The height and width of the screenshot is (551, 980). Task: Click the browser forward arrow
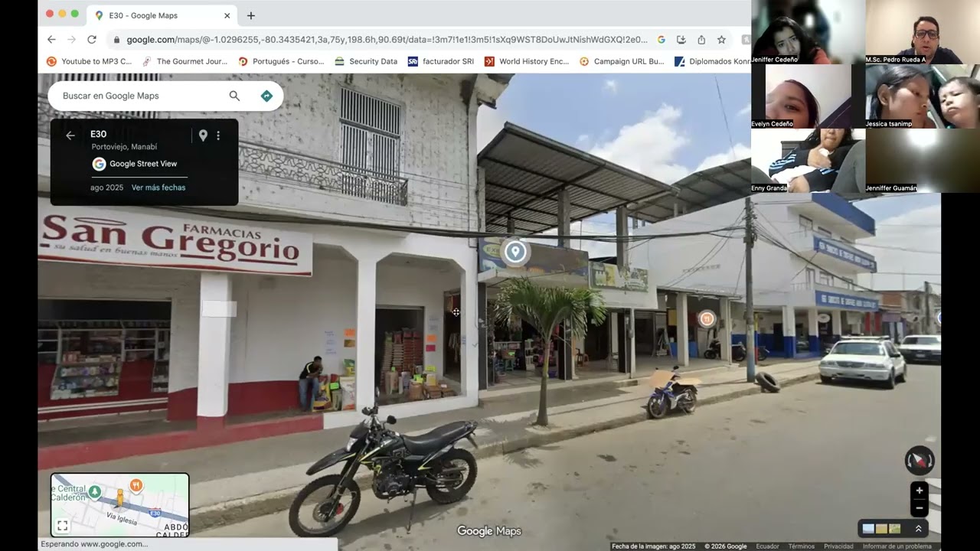point(71,40)
